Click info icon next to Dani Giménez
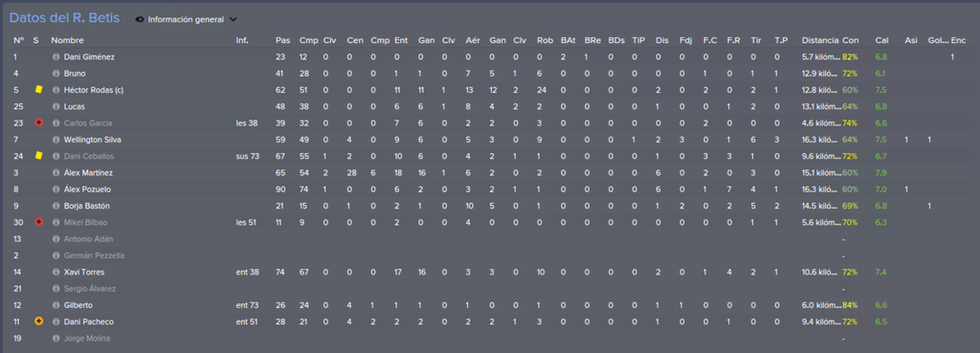Viewport: 980px width, 353px height. [56, 56]
